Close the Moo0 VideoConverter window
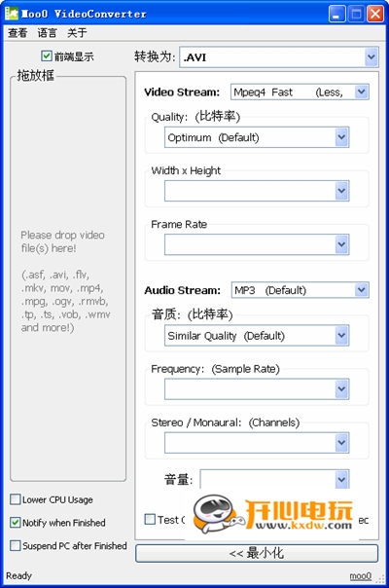 [x=375, y=14]
